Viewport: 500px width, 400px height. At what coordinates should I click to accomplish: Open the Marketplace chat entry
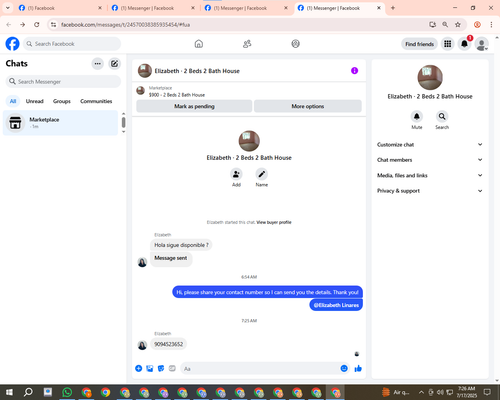(x=60, y=123)
